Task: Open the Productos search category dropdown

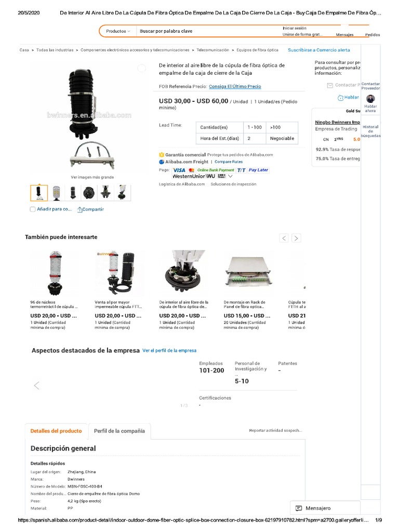Action: (x=118, y=31)
